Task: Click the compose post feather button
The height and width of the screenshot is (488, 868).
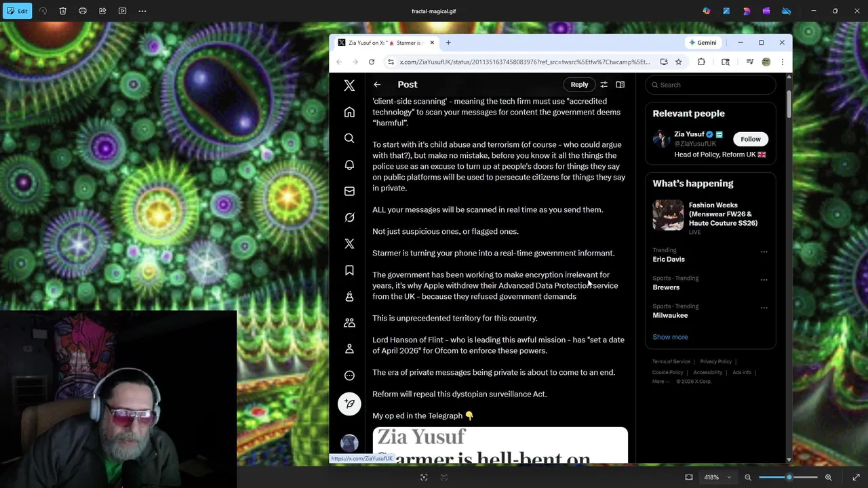Action: 349,403
